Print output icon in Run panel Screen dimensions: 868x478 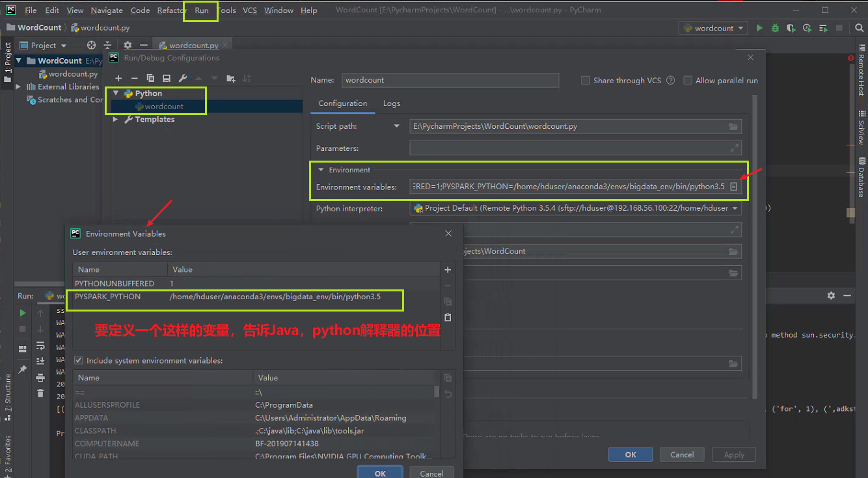pos(40,377)
